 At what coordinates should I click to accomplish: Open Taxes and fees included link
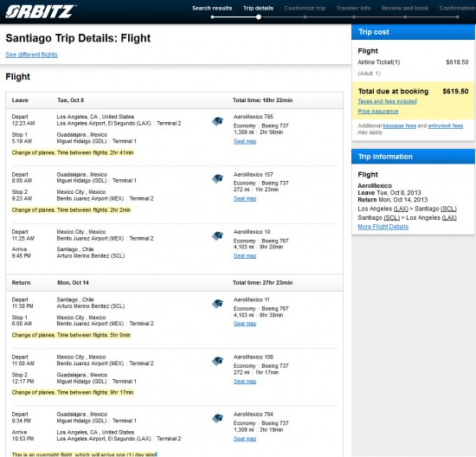pos(387,101)
